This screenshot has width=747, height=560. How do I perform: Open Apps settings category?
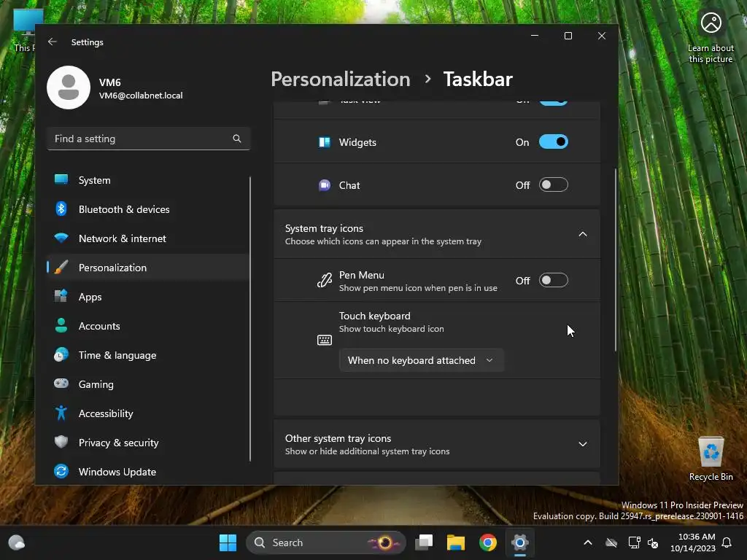tap(148, 297)
